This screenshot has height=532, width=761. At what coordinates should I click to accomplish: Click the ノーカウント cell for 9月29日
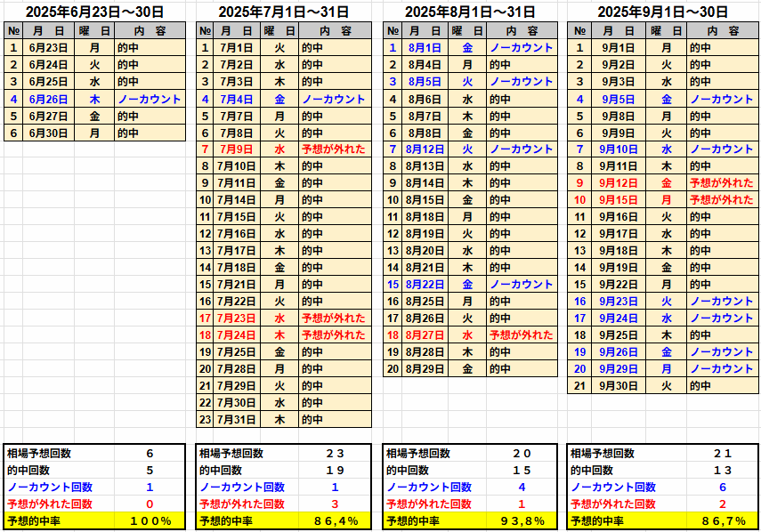(x=720, y=369)
